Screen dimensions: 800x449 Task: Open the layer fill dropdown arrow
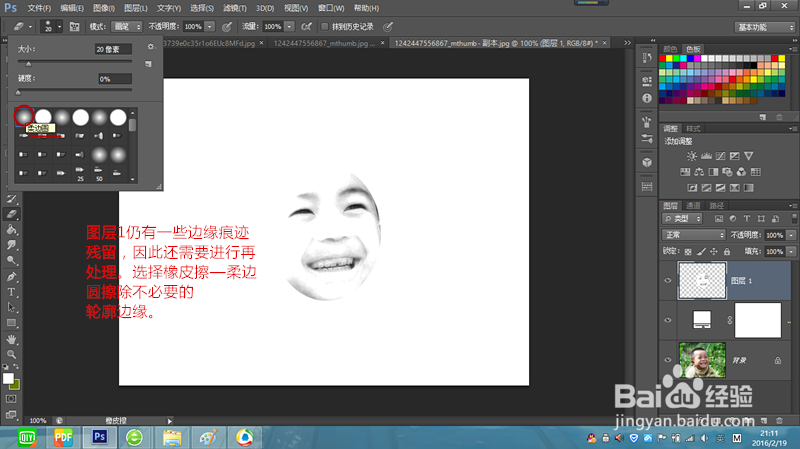791,252
